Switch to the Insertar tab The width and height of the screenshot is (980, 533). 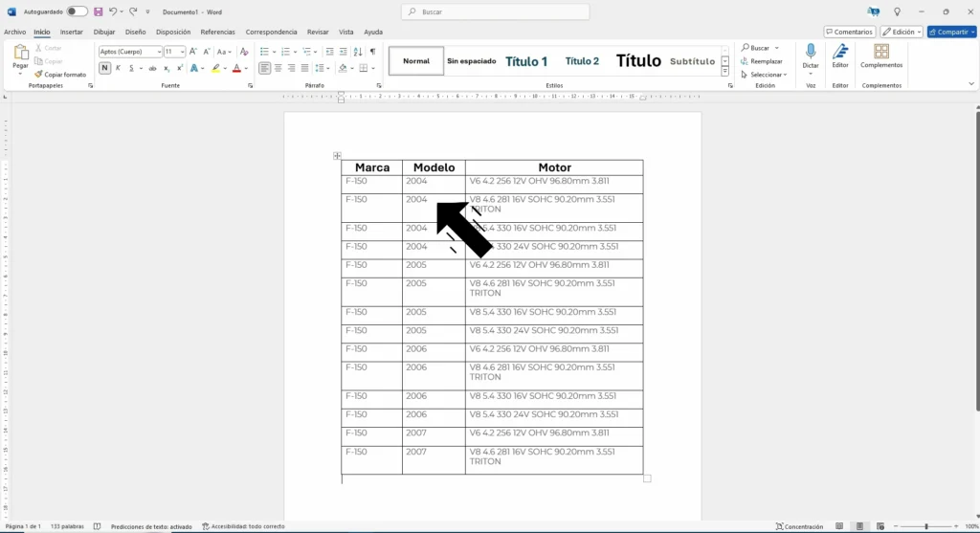pyautogui.click(x=71, y=32)
